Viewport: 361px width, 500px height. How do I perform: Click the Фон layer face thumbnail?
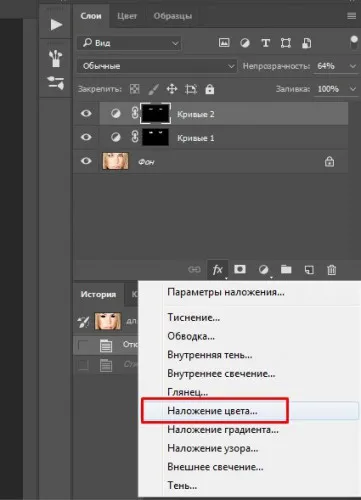pos(115,161)
